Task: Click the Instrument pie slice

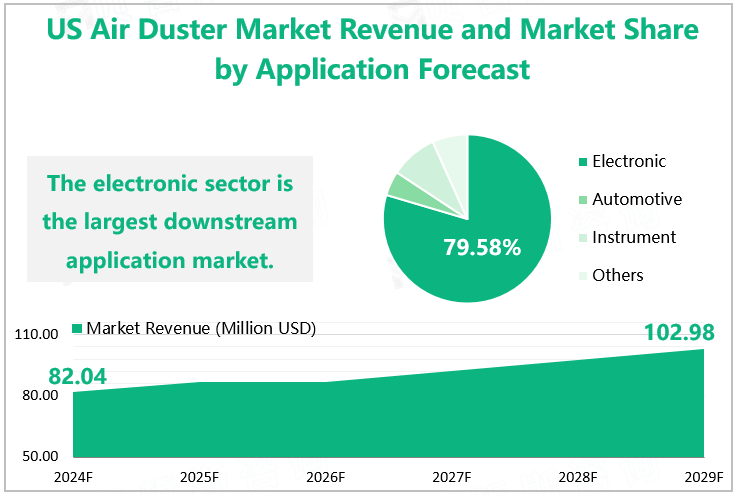Action: coord(425,167)
